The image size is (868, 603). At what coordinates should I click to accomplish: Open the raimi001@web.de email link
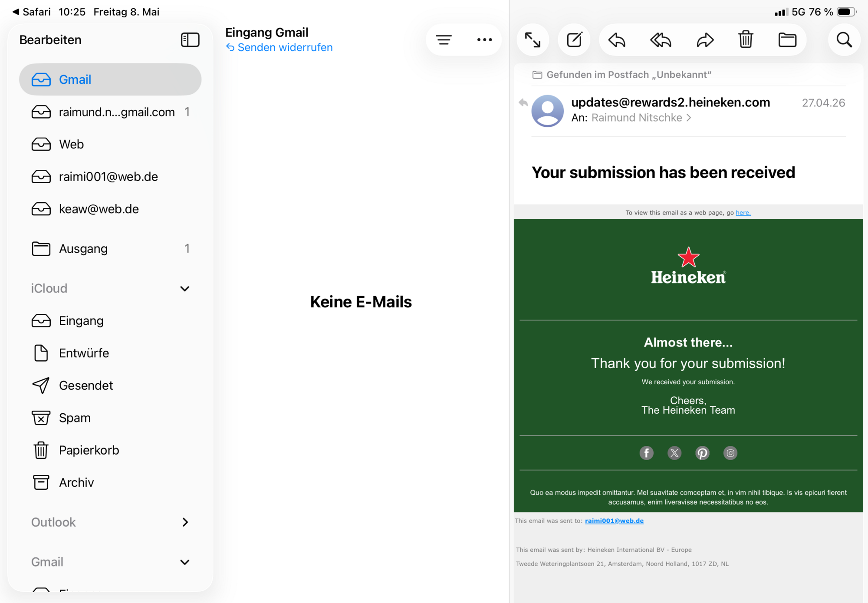point(614,521)
